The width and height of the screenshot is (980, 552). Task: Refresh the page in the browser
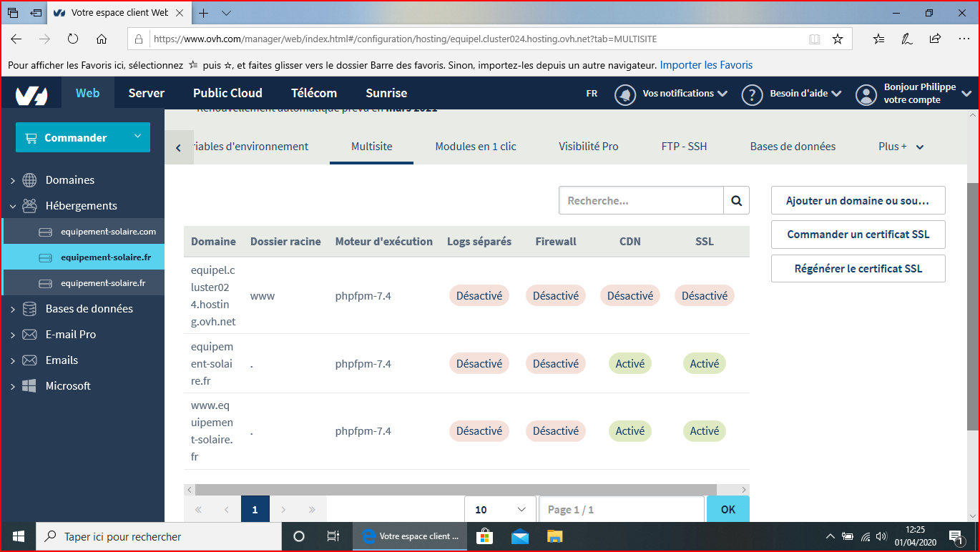[x=73, y=39]
